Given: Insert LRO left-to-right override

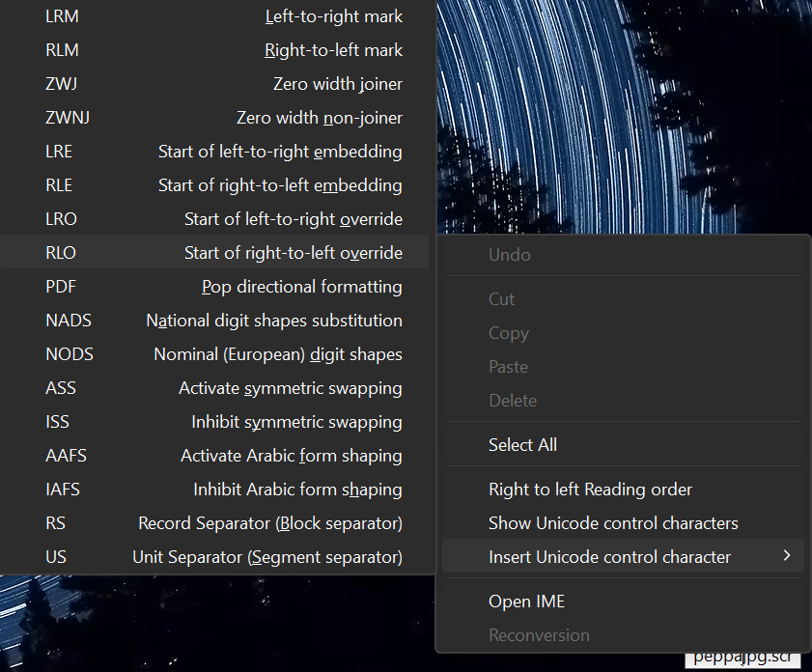Looking at the screenshot, I should click(222, 219).
